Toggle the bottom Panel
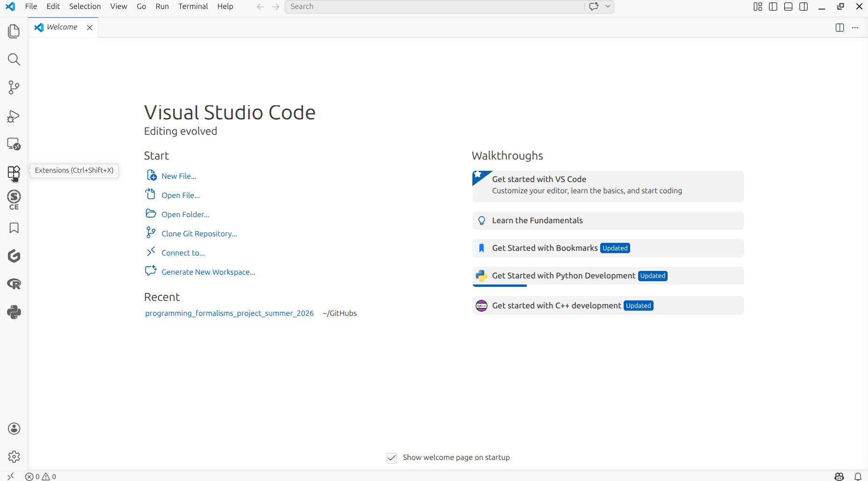The image size is (868, 481). tap(788, 7)
